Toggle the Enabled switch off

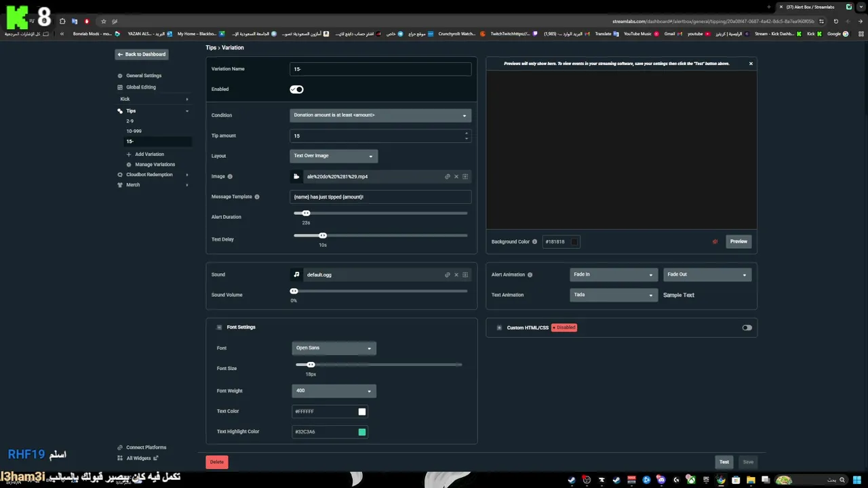(x=296, y=89)
